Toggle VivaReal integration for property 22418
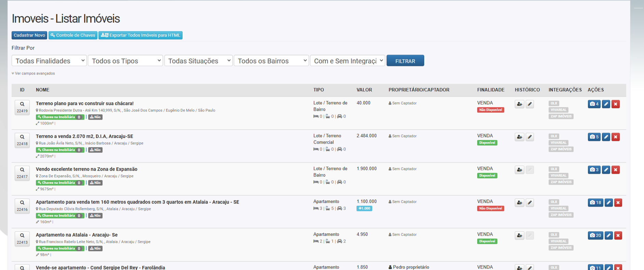644x270 pixels. click(x=558, y=143)
